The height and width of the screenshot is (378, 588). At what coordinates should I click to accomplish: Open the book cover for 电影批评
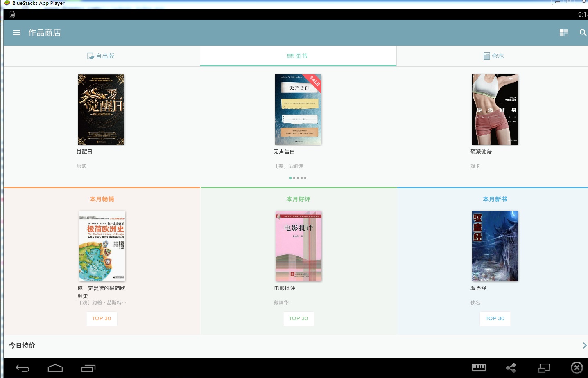299,246
